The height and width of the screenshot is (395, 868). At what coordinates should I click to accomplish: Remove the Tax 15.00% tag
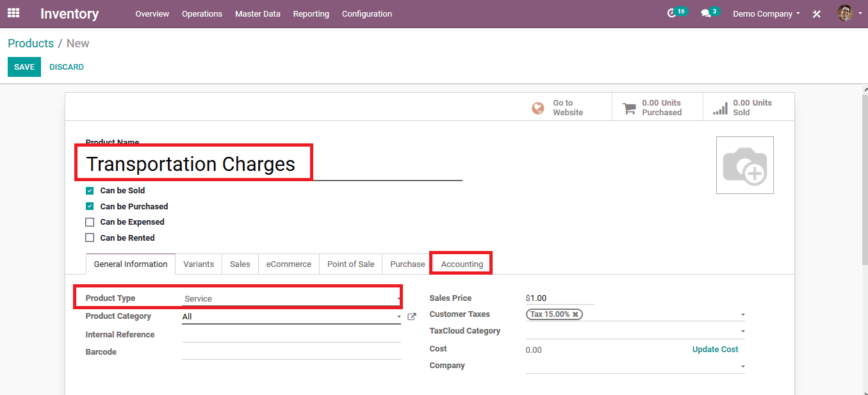[575, 314]
